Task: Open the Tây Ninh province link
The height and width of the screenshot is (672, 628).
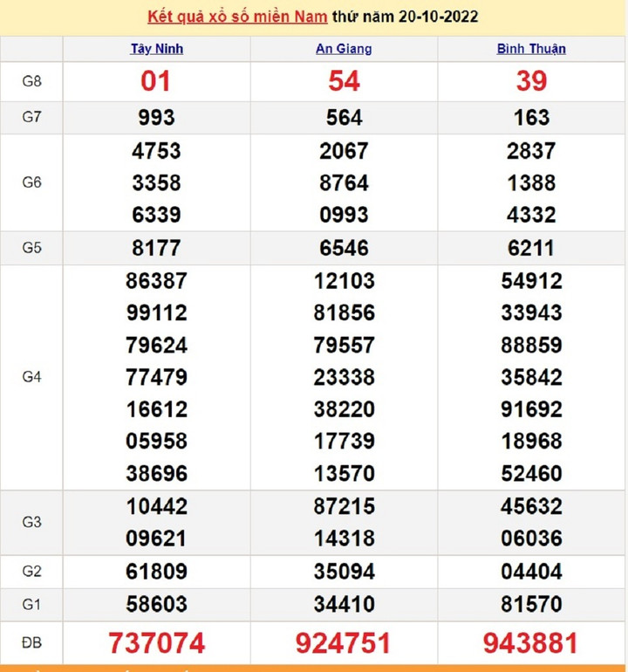Action: click(157, 49)
